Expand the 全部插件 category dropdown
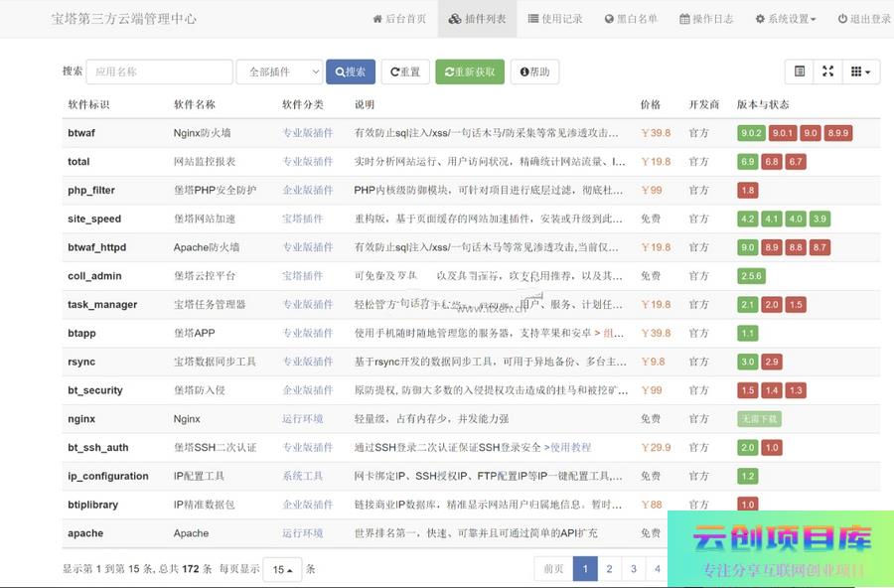The height and width of the screenshot is (588, 894). (x=279, y=72)
